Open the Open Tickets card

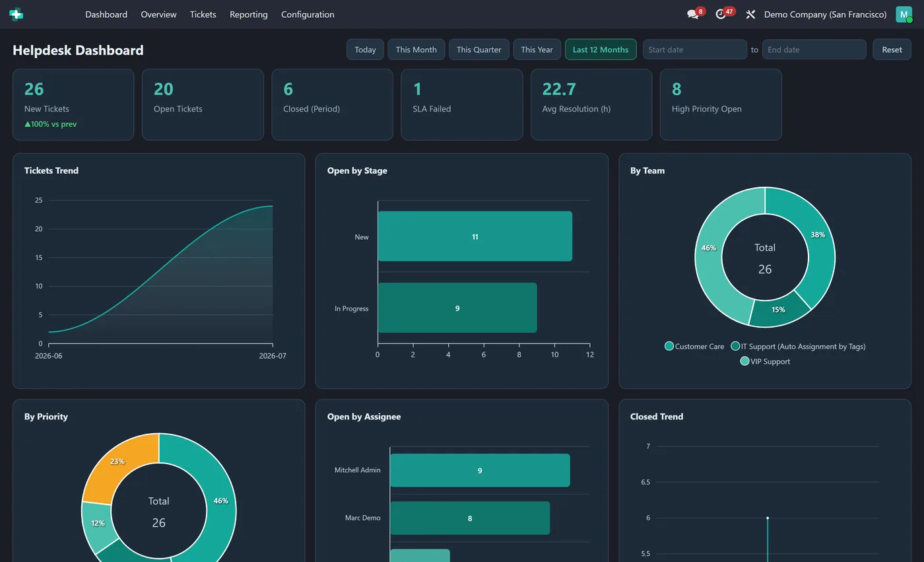tap(203, 104)
